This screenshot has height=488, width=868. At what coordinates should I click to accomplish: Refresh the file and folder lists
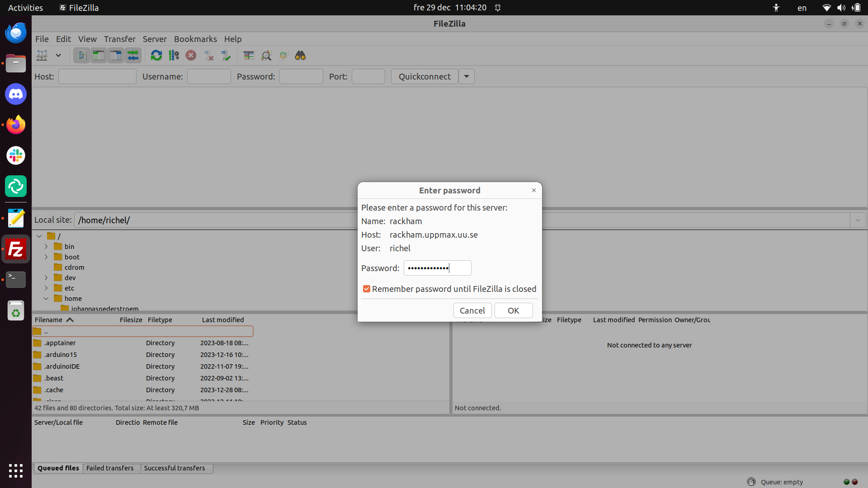coord(156,56)
